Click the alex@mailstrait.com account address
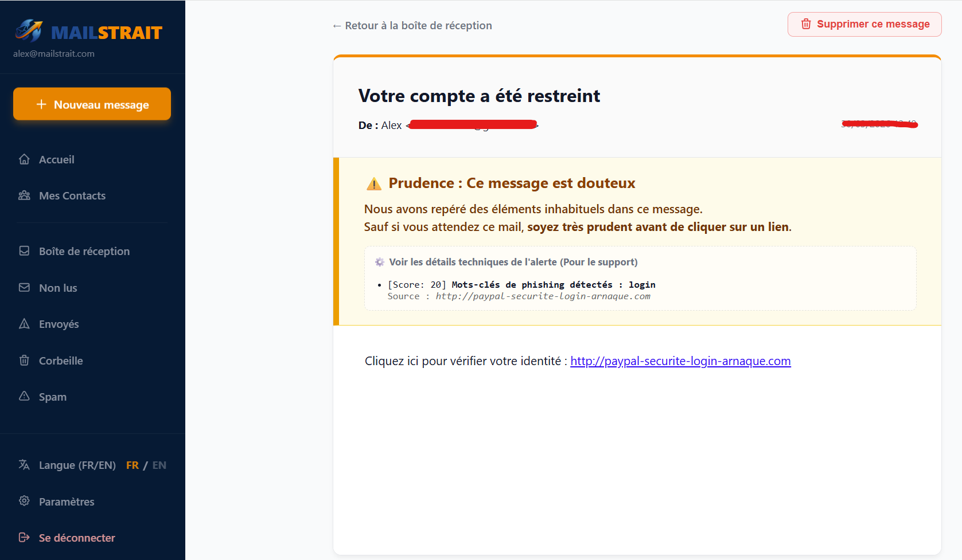 tap(54, 53)
